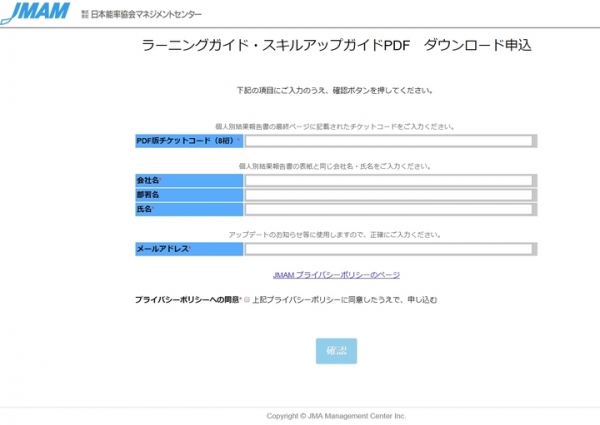This screenshot has width=600, height=425.
Task: Select the メールアドレス input field
Action: pyautogui.click(x=389, y=249)
